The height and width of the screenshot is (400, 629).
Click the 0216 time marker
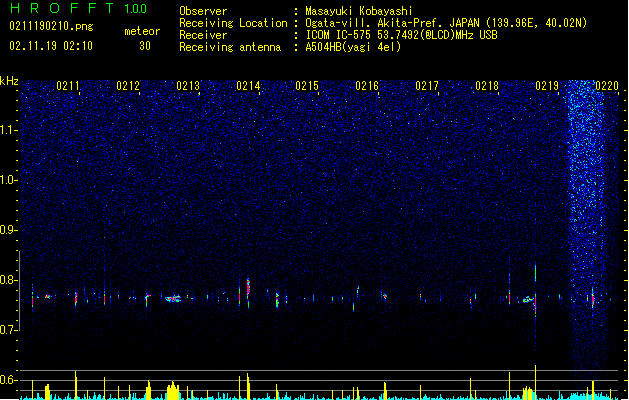(367, 86)
